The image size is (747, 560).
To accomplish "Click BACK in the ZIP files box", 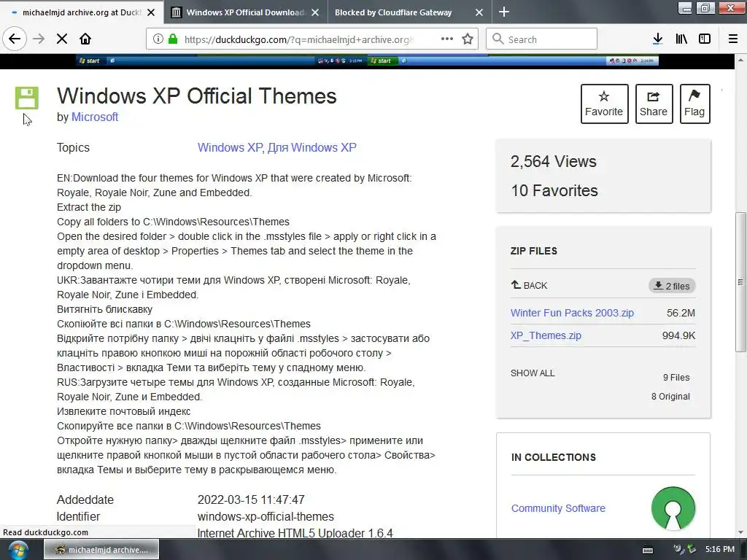I will (529, 285).
